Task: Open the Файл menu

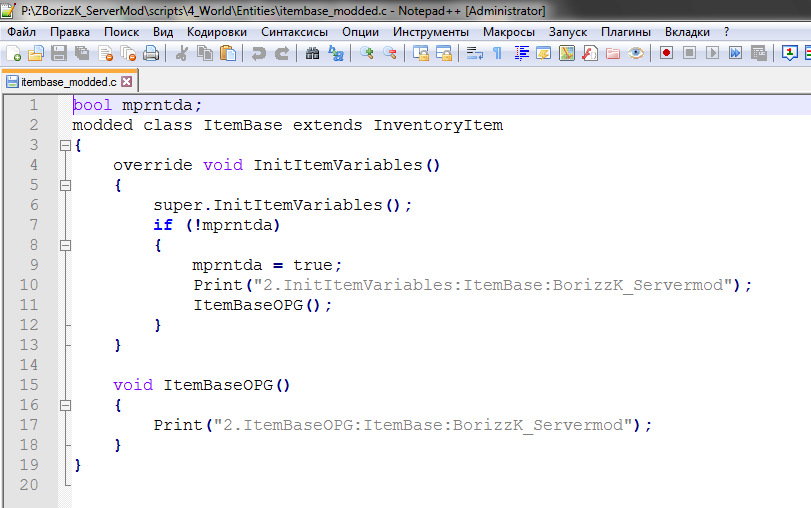Action: pyautogui.click(x=21, y=32)
